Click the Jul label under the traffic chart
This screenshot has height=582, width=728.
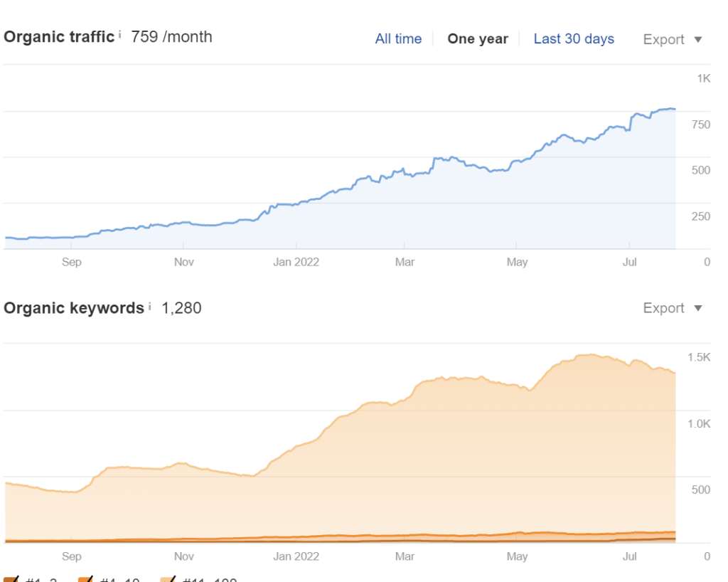coord(630,262)
